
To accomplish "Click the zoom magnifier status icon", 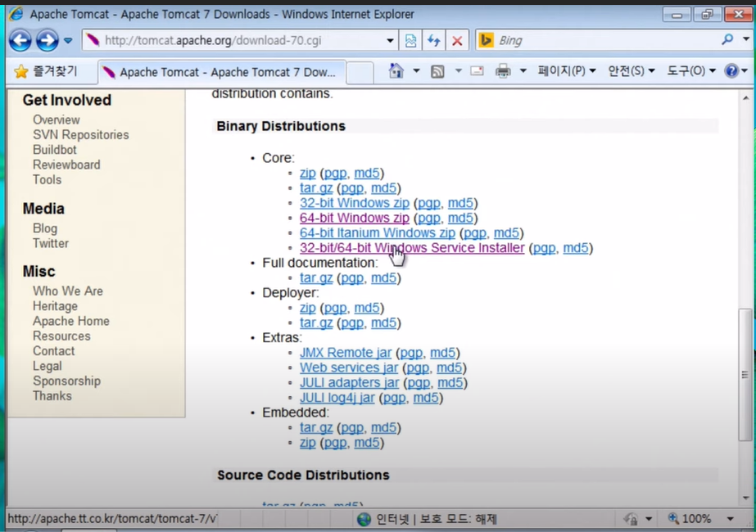I will coord(673,519).
